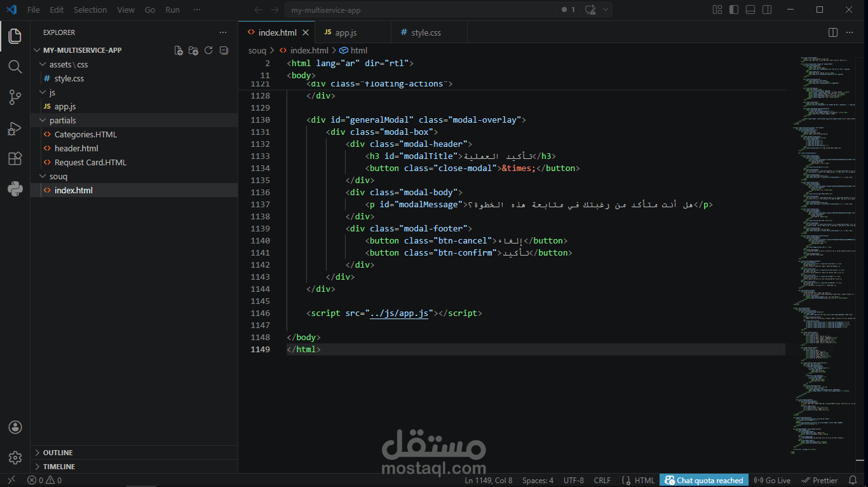Image resolution: width=868 pixels, height=487 pixels.
Task: Open the View menu
Action: tap(126, 10)
